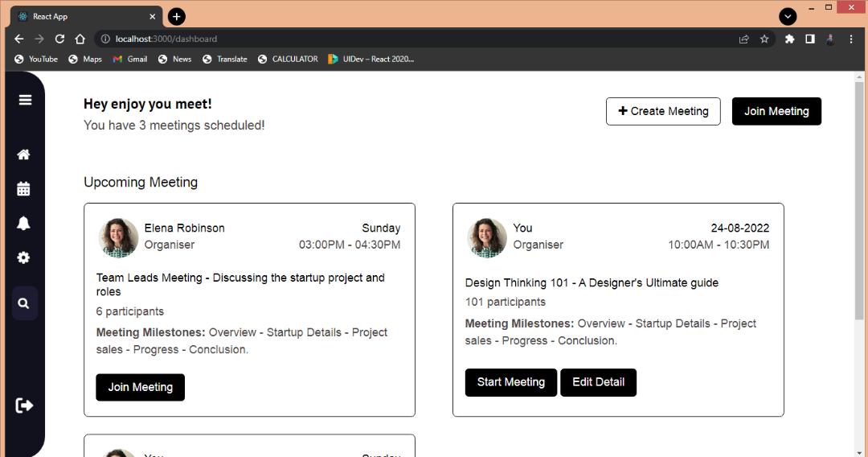
Task: Select the React App browser tab
Action: (x=86, y=17)
